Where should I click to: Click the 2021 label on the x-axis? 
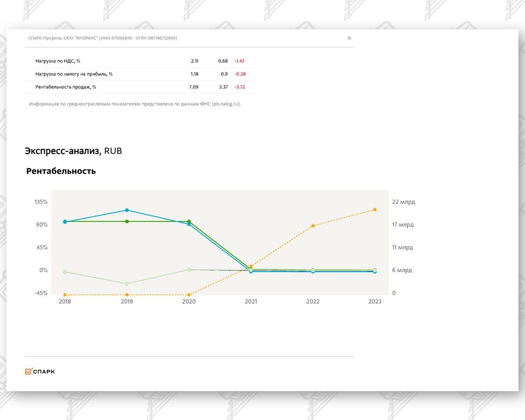click(x=251, y=301)
